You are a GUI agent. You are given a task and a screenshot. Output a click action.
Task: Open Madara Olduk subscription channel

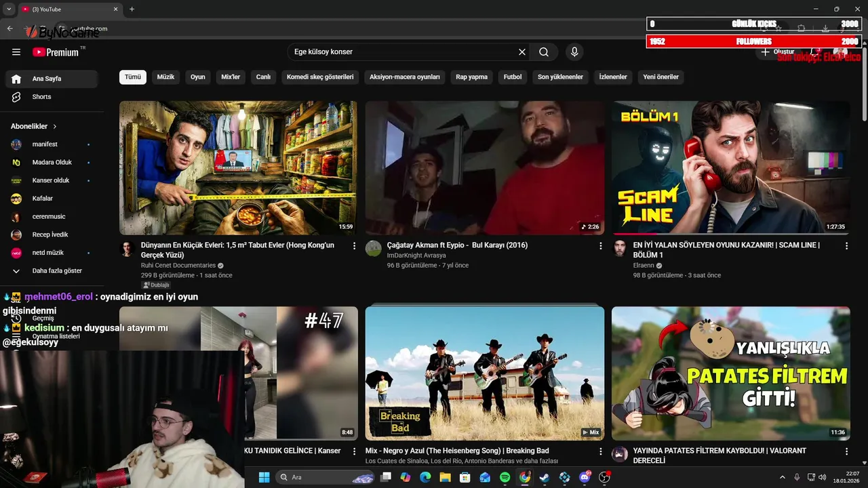tap(52, 163)
